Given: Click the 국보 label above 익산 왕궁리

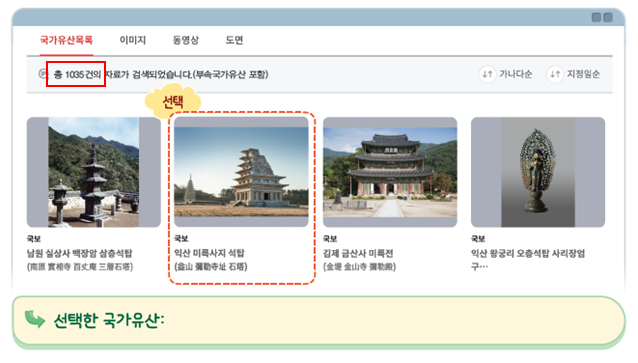Looking at the screenshot, I should point(478,239).
